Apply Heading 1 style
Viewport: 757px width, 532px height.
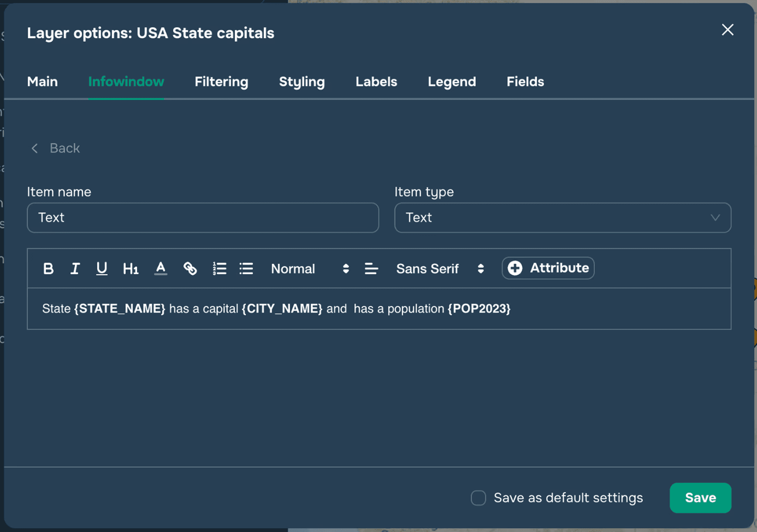tap(130, 268)
